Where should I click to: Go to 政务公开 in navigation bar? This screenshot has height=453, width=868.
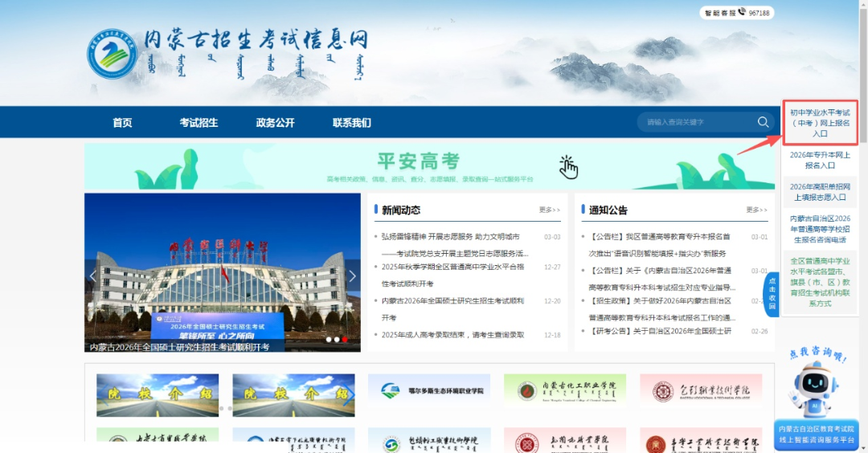click(275, 123)
